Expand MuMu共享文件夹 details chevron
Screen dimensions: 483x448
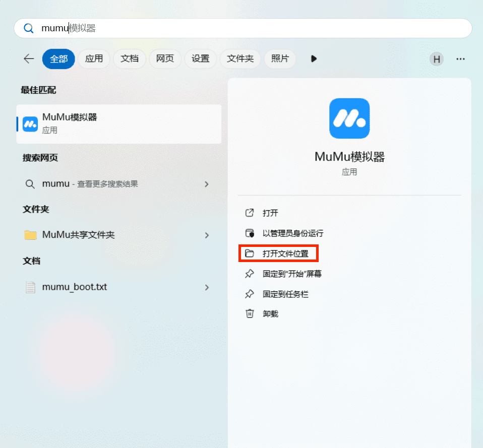[x=206, y=235]
